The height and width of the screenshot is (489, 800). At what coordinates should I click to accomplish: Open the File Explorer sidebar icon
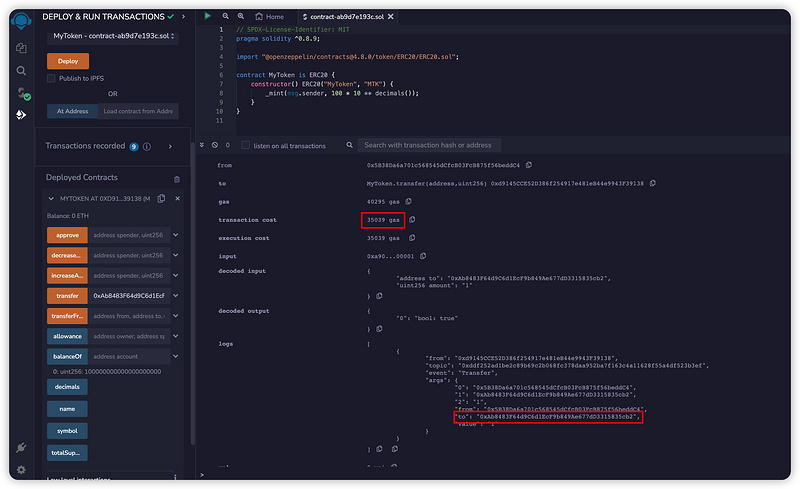21,48
